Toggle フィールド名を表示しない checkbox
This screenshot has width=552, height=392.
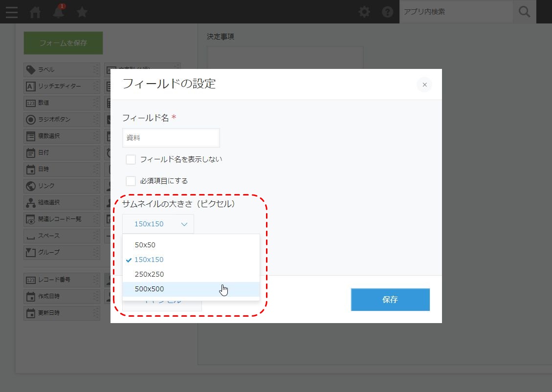131,159
